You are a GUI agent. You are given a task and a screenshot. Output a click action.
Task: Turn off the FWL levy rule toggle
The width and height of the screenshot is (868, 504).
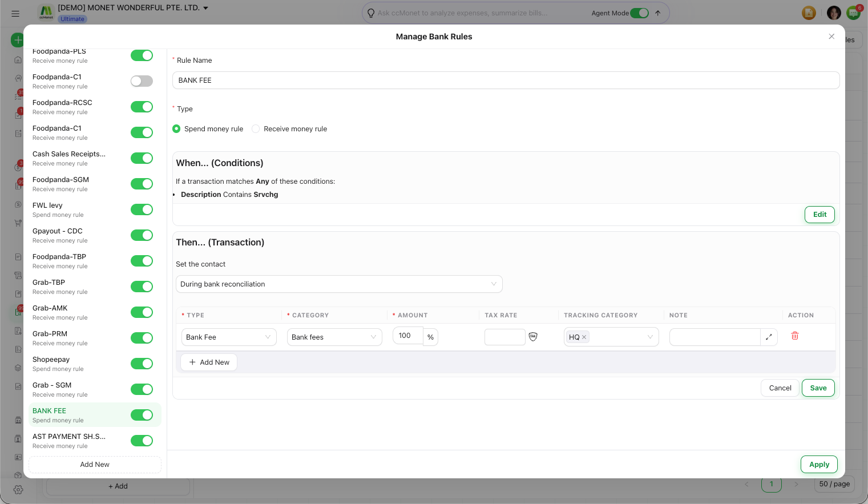pos(142,209)
